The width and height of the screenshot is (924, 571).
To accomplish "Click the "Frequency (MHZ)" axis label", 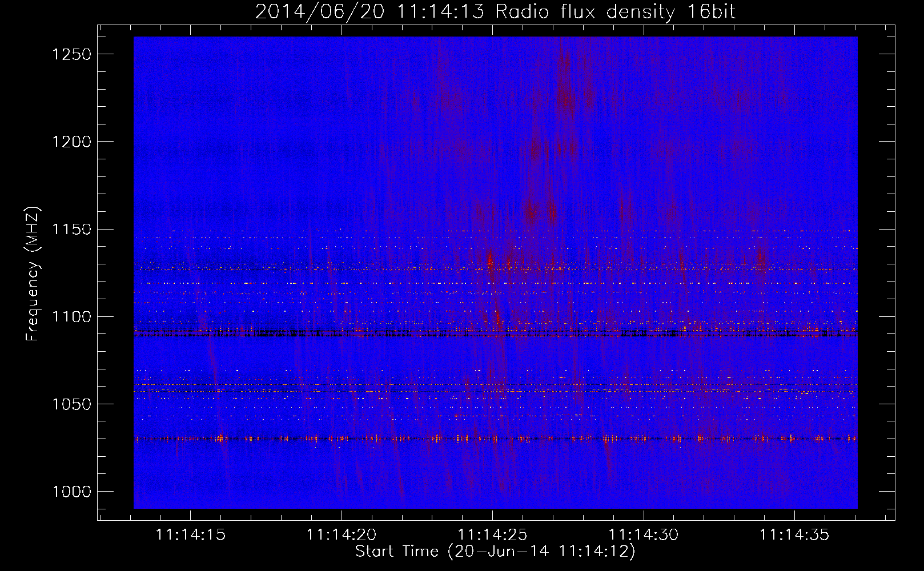I will 33,274.
